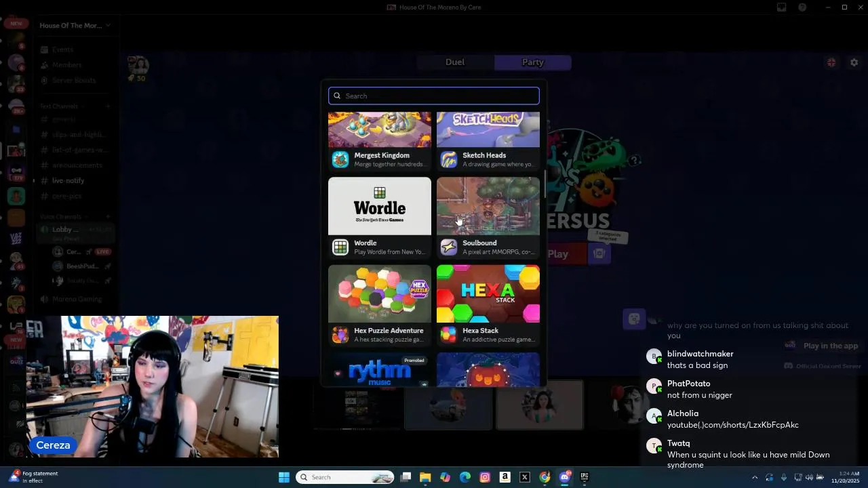Open the cere-pics text channel
The image size is (868, 488).
coord(66,197)
